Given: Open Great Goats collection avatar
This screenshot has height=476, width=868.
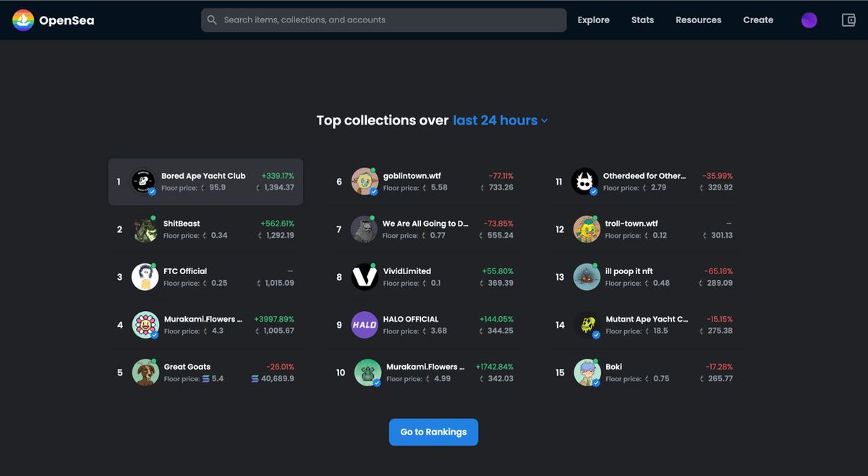Looking at the screenshot, I should click(x=145, y=373).
